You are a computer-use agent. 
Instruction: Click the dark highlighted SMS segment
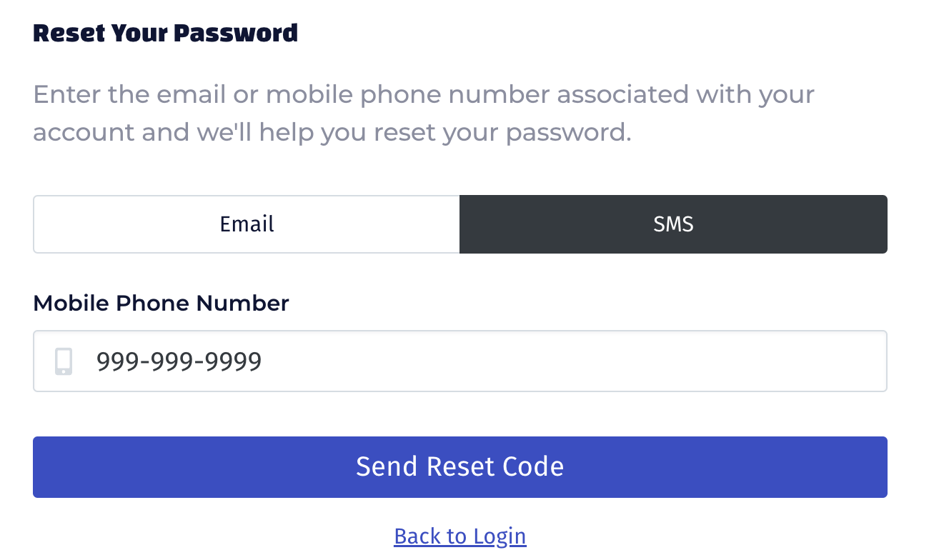point(673,224)
